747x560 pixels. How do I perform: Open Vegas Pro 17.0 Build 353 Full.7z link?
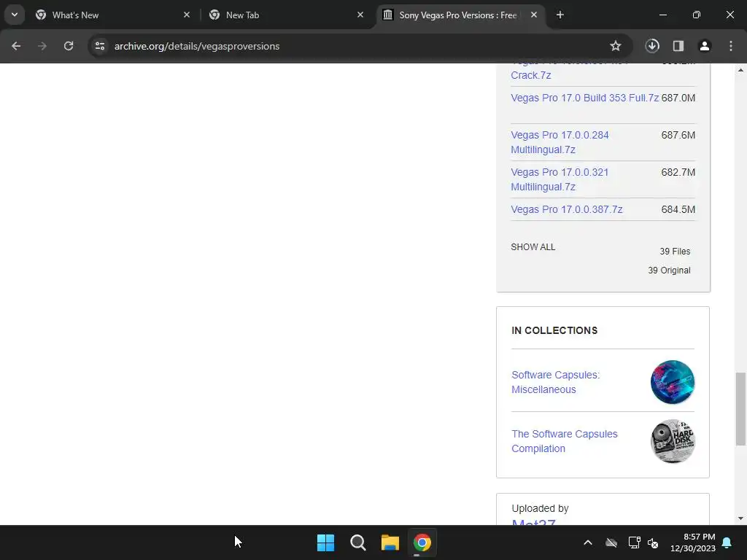coord(584,98)
